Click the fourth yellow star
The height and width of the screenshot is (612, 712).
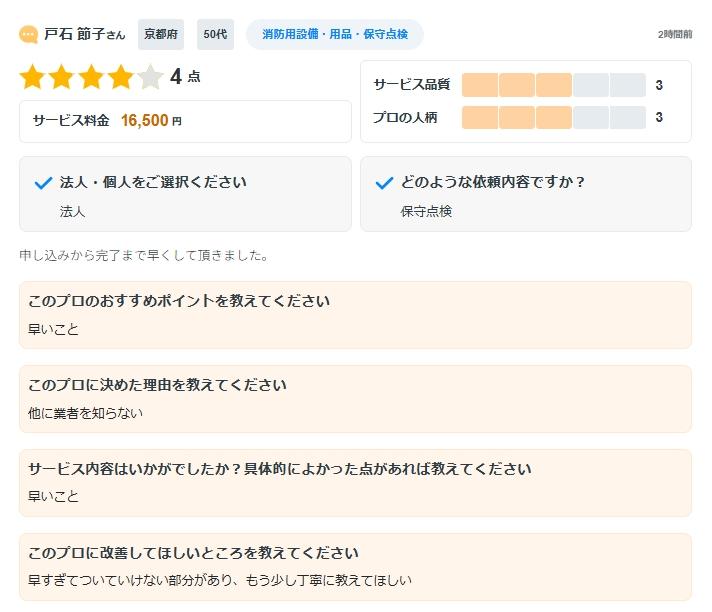coord(120,77)
